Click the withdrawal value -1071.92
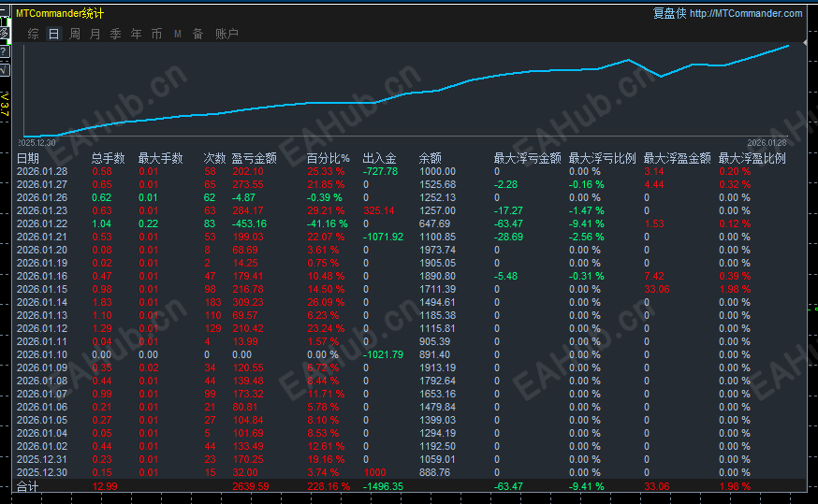 384,237
